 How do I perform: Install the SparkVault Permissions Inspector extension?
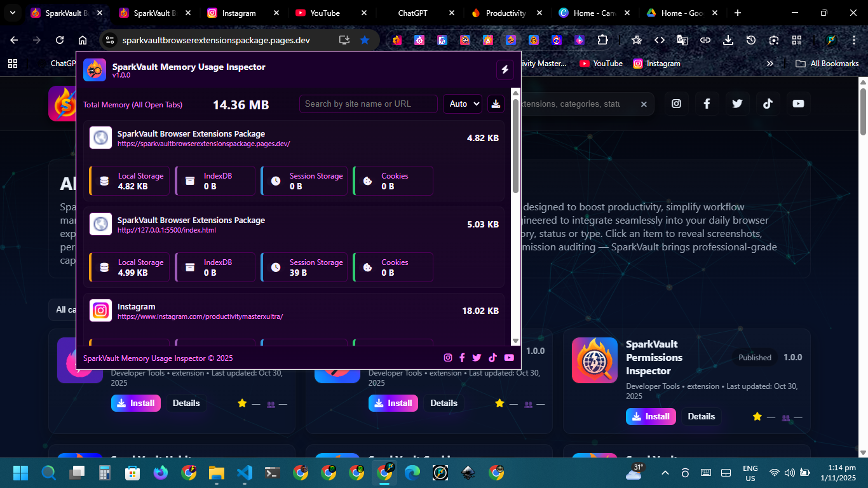pos(651,417)
